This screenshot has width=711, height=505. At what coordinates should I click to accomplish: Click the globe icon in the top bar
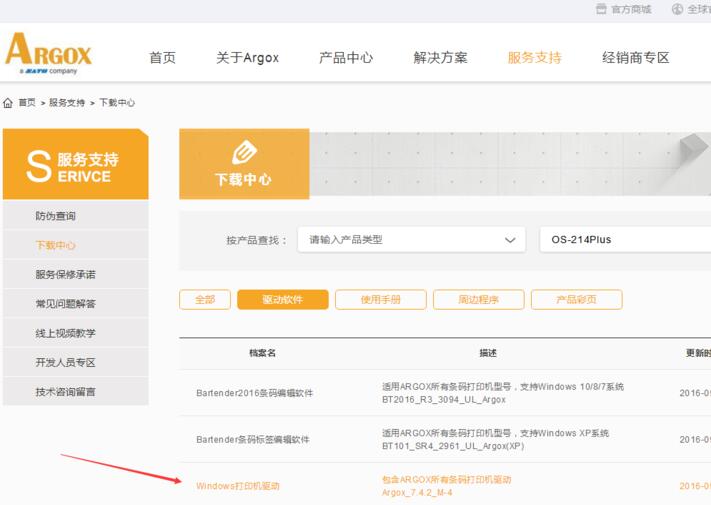coord(677,9)
